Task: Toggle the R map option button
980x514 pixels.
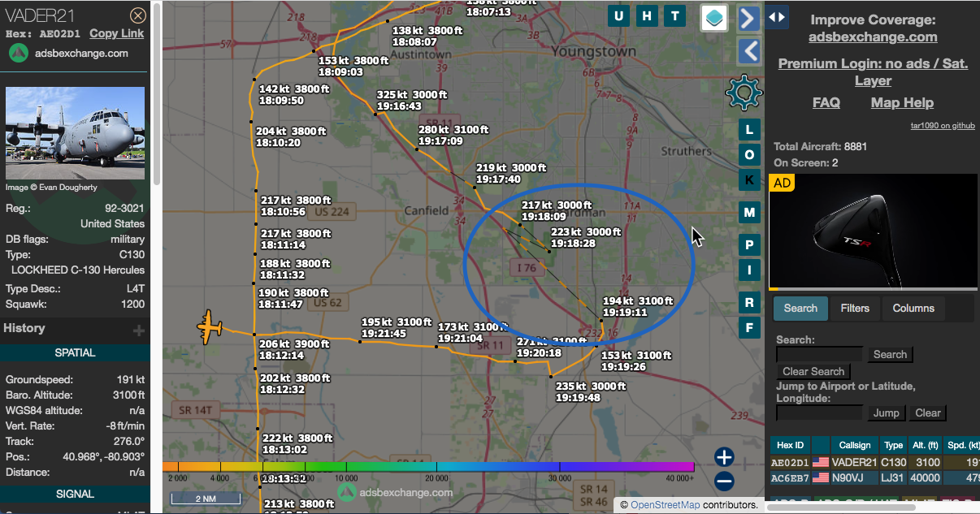Action: [x=749, y=303]
